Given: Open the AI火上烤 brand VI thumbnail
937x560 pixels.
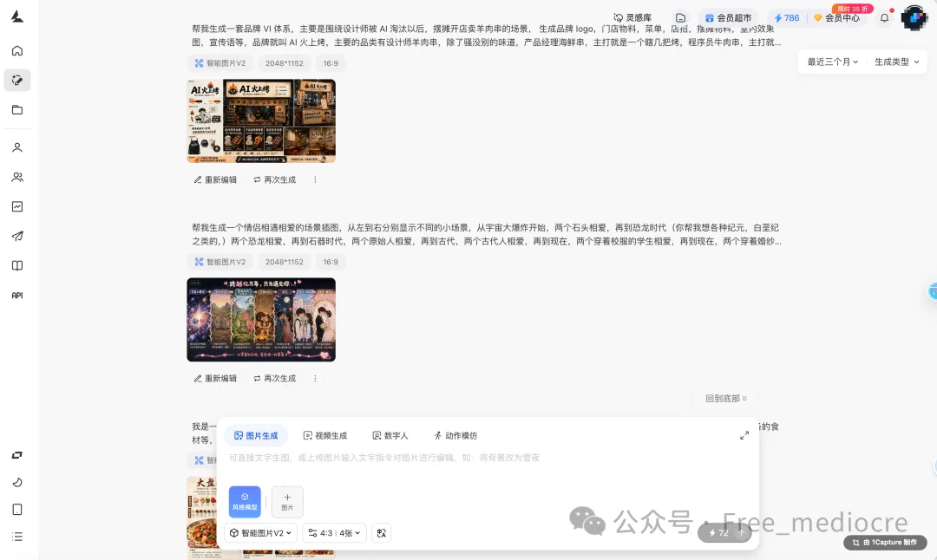Looking at the screenshot, I should [x=261, y=121].
